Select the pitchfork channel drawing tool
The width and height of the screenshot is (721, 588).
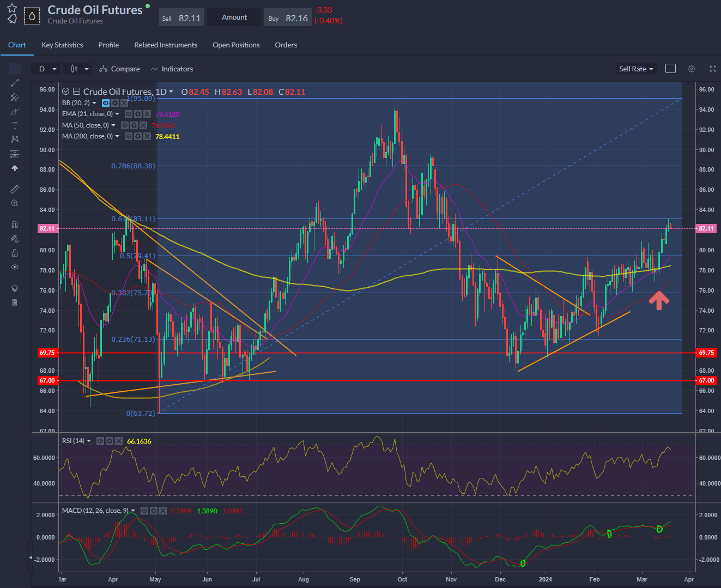(15, 97)
